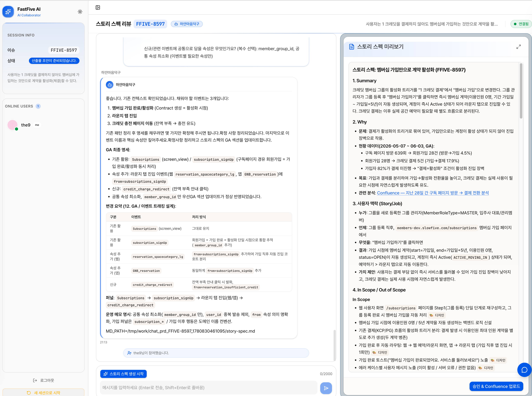Click the chat panel scrollbar thumb
The height and width of the screenshot is (396, 532).
pyautogui.click(x=335, y=345)
